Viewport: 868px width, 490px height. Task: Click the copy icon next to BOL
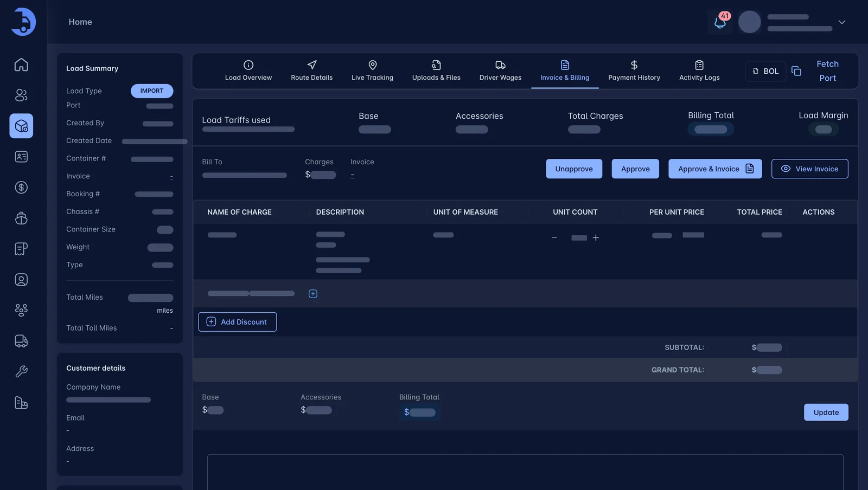[796, 71]
